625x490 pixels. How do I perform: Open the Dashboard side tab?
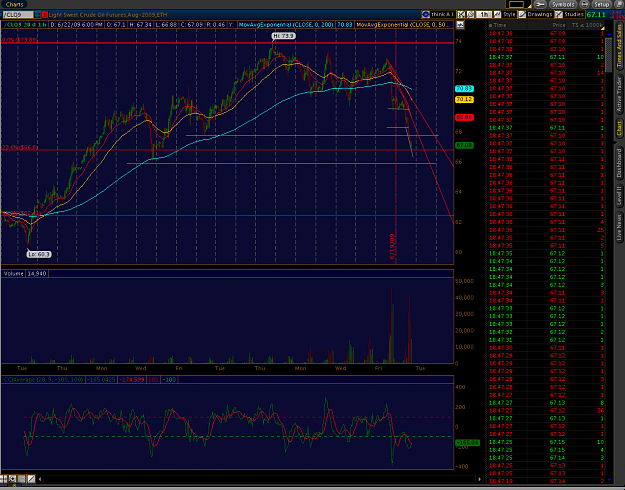[619, 163]
